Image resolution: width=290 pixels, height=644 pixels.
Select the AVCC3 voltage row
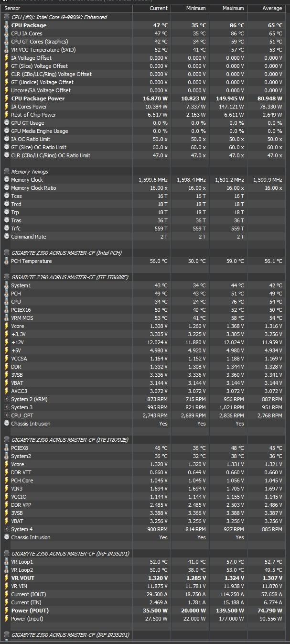coord(143,391)
